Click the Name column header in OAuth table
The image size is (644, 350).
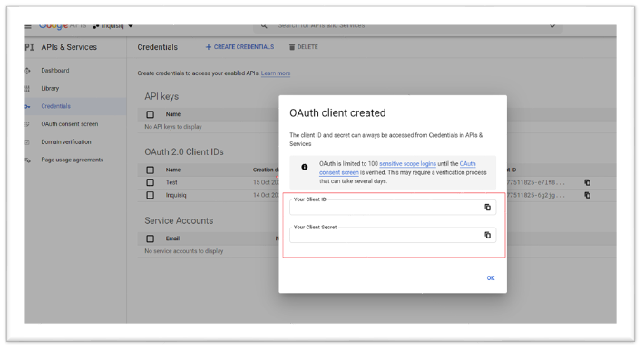tap(173, 170)
